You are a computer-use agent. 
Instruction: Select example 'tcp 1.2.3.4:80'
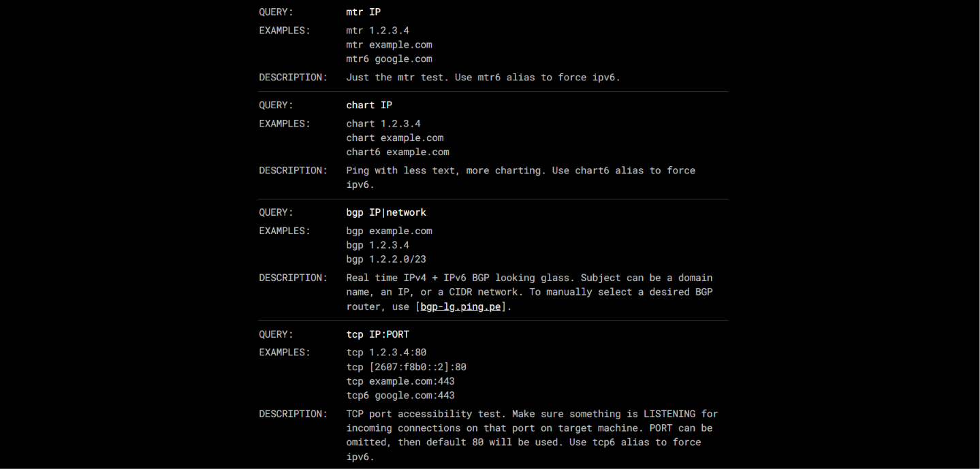pos(386,353)
